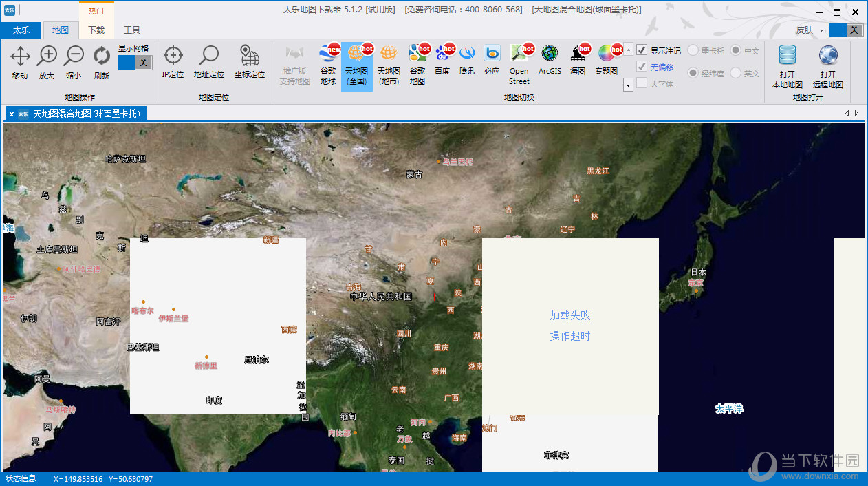Viewport: 868px width, 486px height.
Task: Open the 太乐 main menu tab
Action: tap(21, 30)
